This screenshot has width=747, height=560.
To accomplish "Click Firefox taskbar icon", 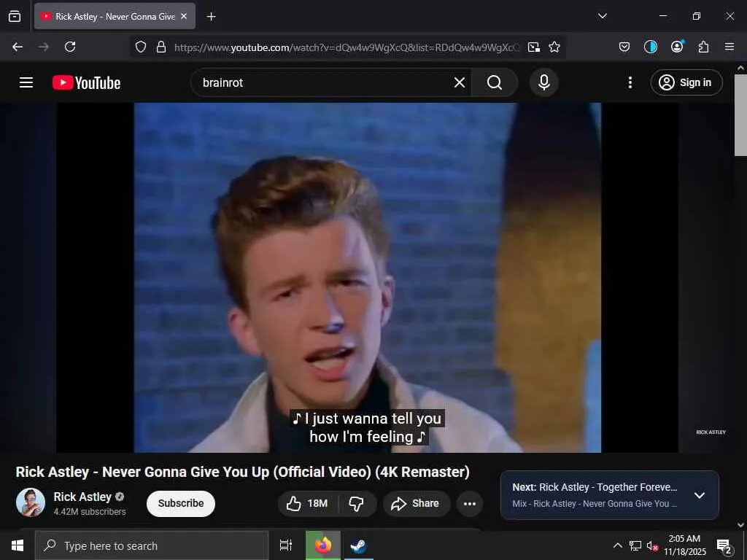I will click(x=323, y=545).
